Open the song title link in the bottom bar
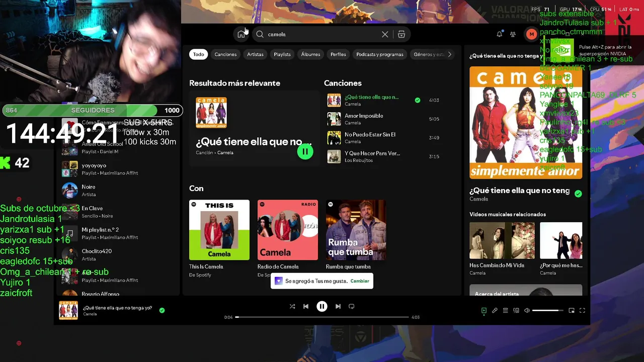The height and width of the screenshot is (362, 644). [x=117, y=308]
